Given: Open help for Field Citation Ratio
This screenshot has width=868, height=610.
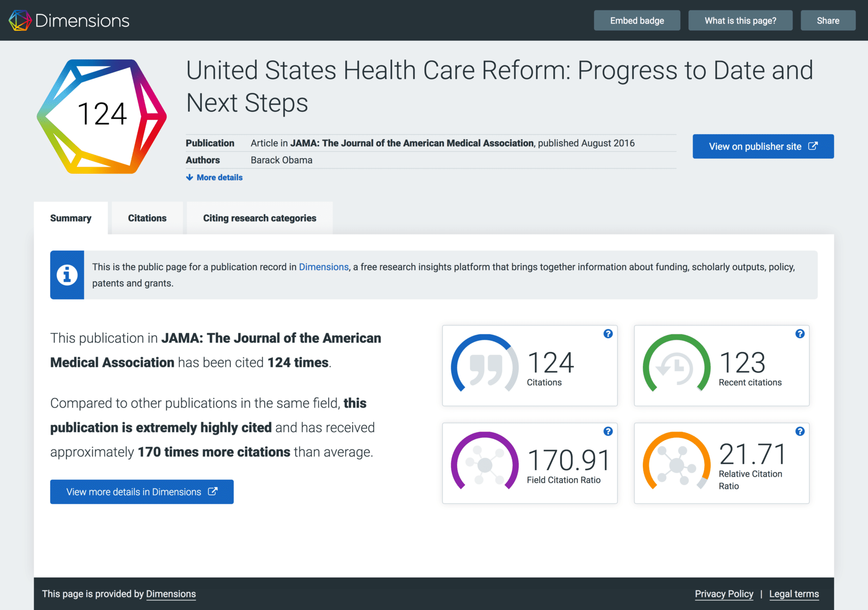Looking at the screenshot, I should 608,432.
